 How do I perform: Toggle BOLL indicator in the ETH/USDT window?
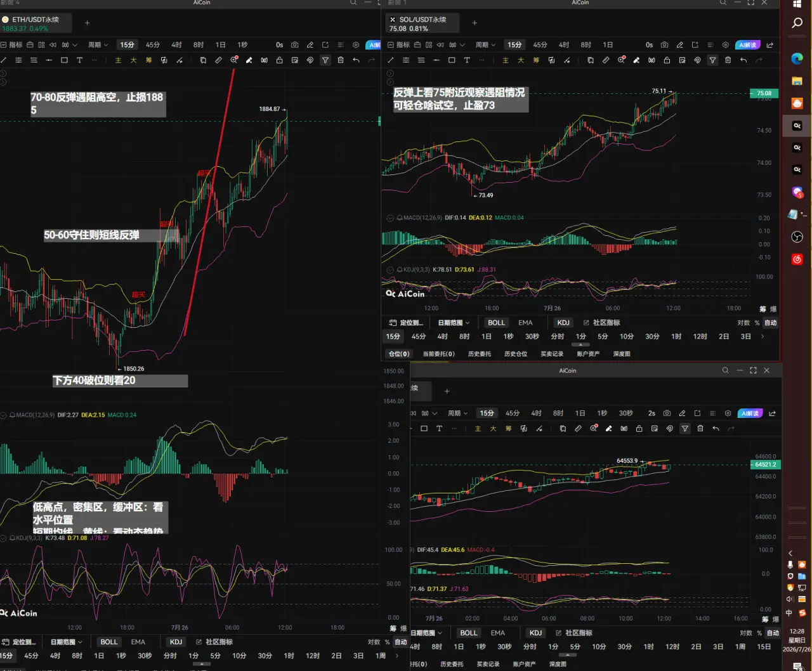click(x=109, y=642)
